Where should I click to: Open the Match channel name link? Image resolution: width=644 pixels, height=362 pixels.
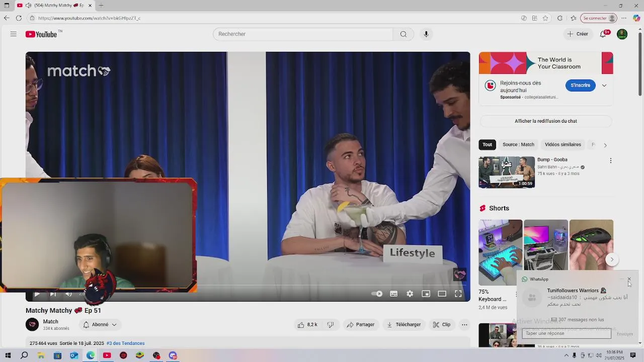(50, 322)
